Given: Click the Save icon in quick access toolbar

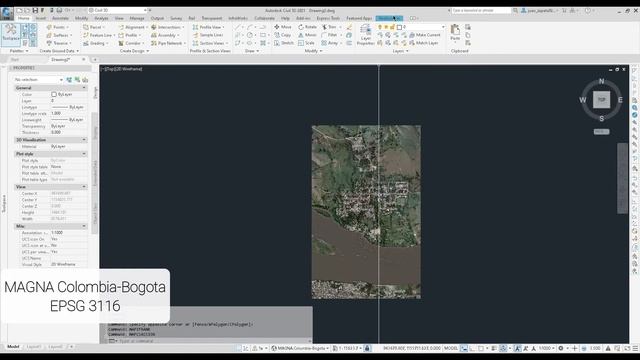Looking at the screenshot, I should pos(35,10).
